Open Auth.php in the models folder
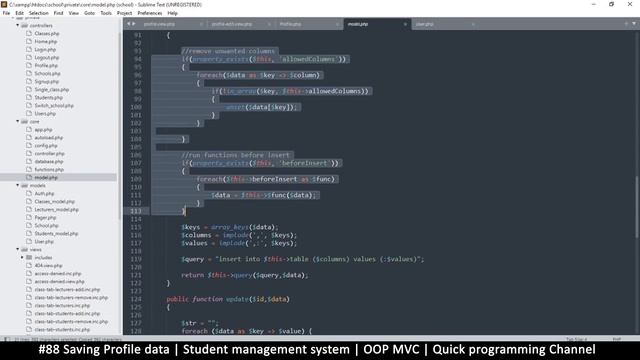 tap(44, 193)
